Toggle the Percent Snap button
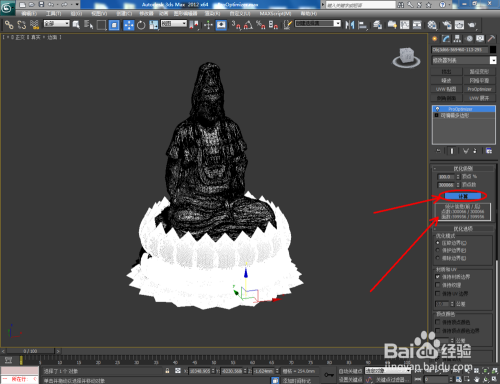Image resolution: width=500 pixels, height=384 pixels. pos(261,25)
